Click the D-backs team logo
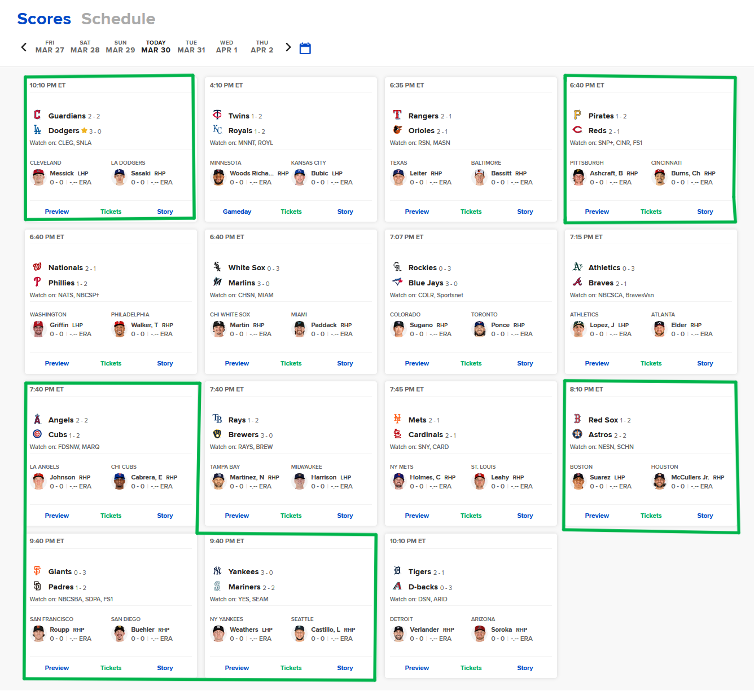 click(x=397, y=586)
